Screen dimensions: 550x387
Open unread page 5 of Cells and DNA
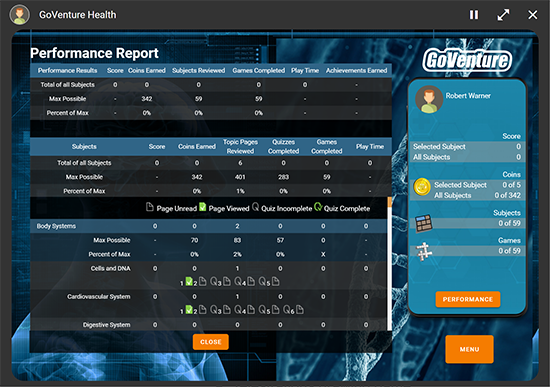[x=275, y=281]
